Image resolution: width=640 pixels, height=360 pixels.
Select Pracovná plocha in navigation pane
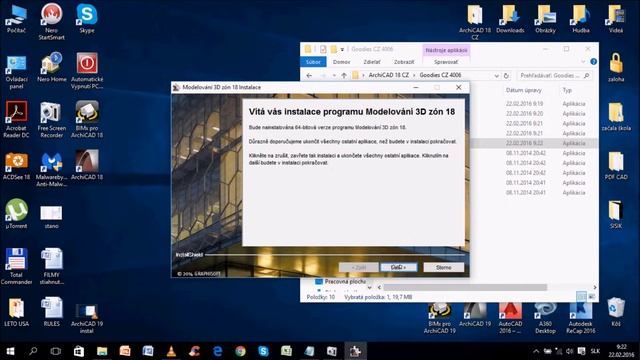click(345, 282)
